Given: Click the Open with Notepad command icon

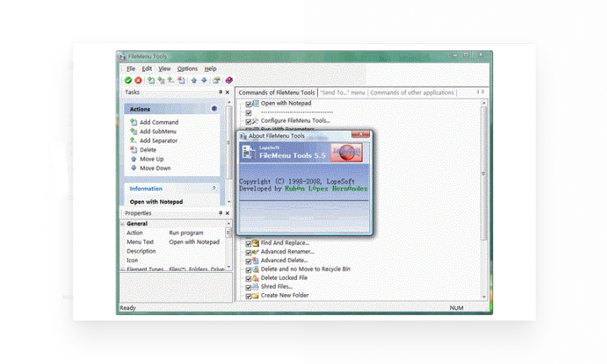Looking at the screenshot, I should (255, 104).
